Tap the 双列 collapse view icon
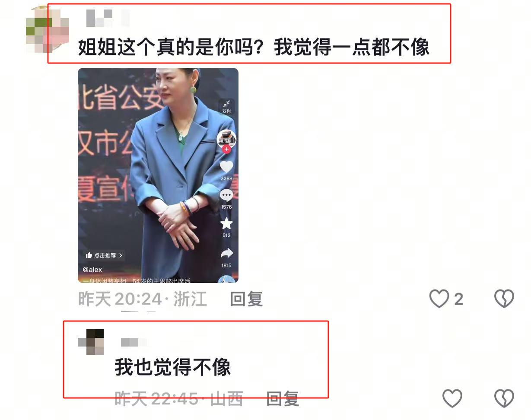The height and width of the screenshot is (420, 531). point(226,106)
